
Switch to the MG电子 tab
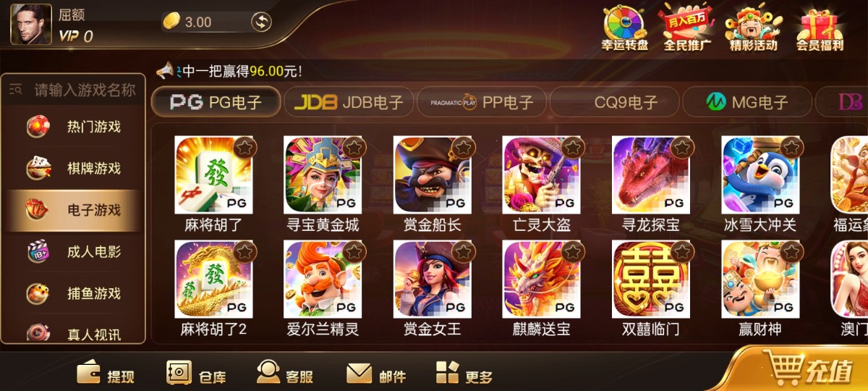(747, 102)
